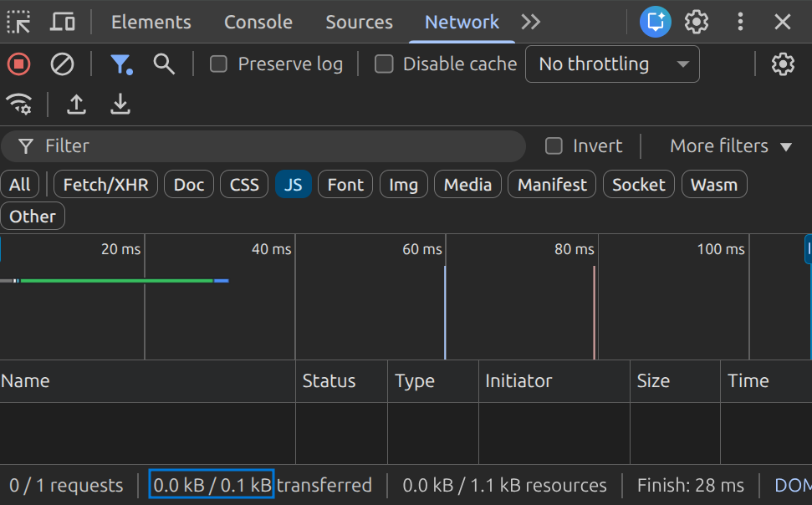Import a HAR file via the upload icon
Image resolution: width=812 pixels, height=505 pixels.
pos(76,105)
